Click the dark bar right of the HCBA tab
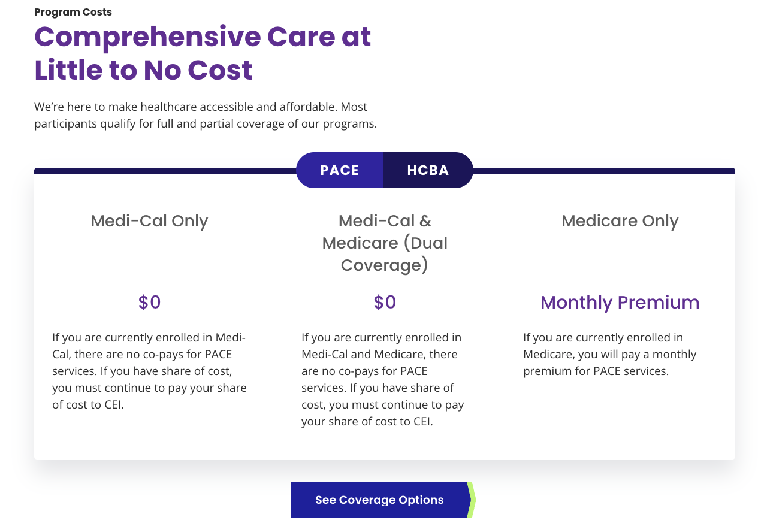The height and width of the screenshot is (532, 758). click(604, 171)
